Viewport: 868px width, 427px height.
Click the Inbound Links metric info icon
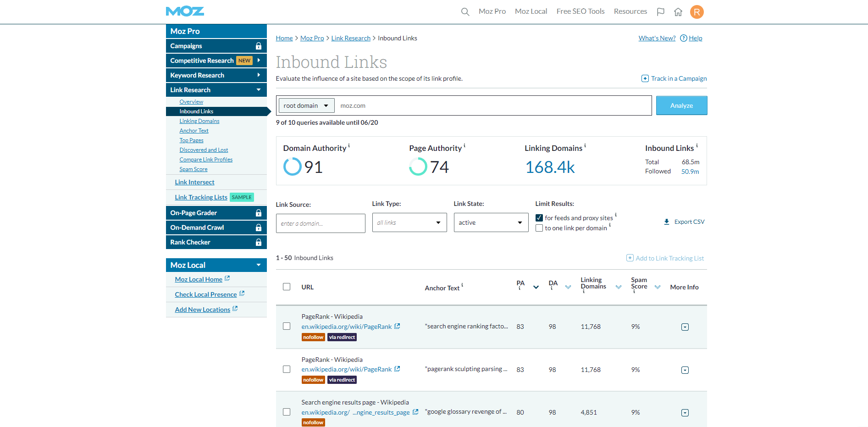click(x=697, y=145)
